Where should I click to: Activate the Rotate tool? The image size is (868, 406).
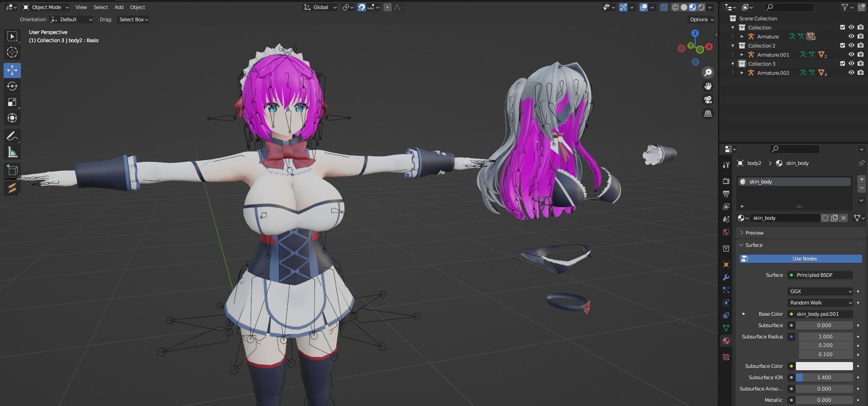[x=12, y=86]
